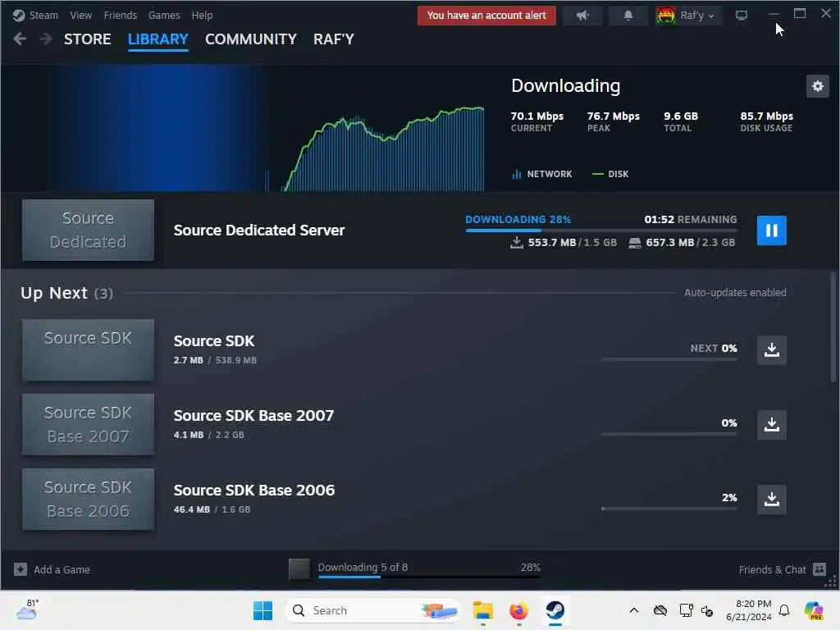Click the download thumbnail in status bar
840x630 pixels.
(299, 569)
